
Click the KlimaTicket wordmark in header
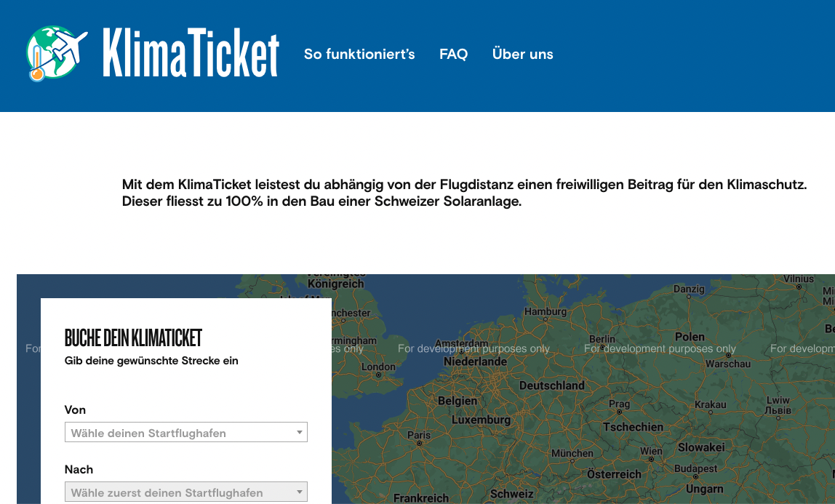[191, 54]
